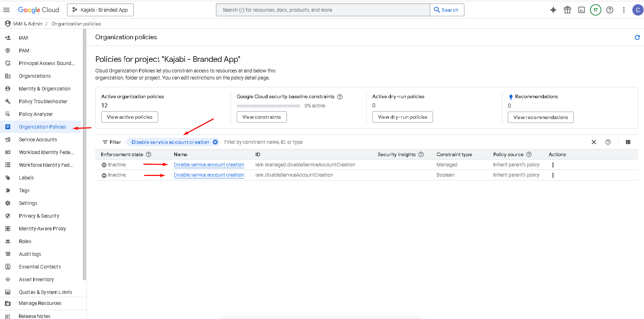The width and height of the screenshot is (644, 319).
Task: Activate Cloud Shell terminal icon
Action: pyautogui.click(x=582, y=10)
